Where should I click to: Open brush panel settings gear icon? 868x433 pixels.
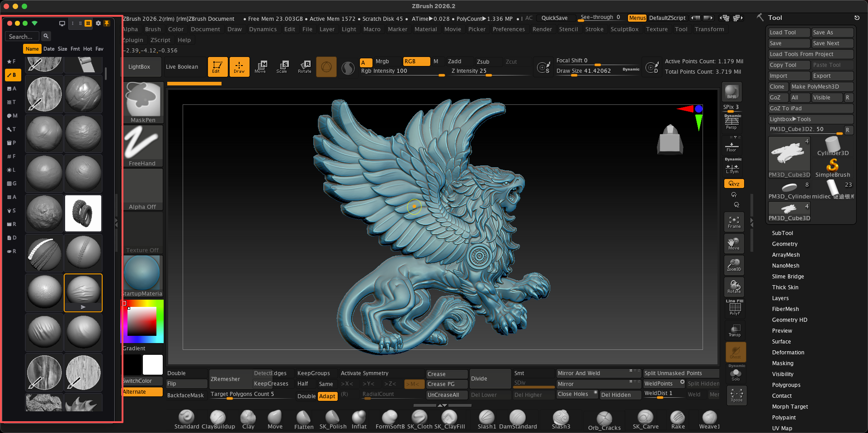(98, 23)
